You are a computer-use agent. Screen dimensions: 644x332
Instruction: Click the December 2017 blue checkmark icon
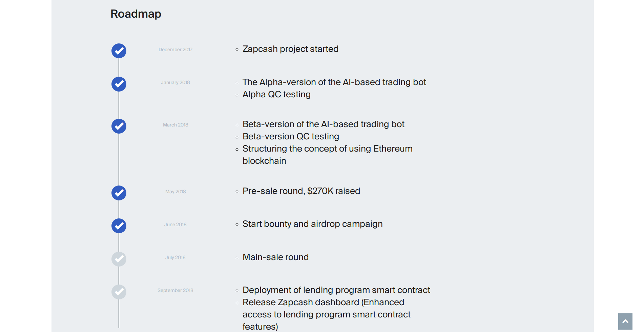click(119, 51)
